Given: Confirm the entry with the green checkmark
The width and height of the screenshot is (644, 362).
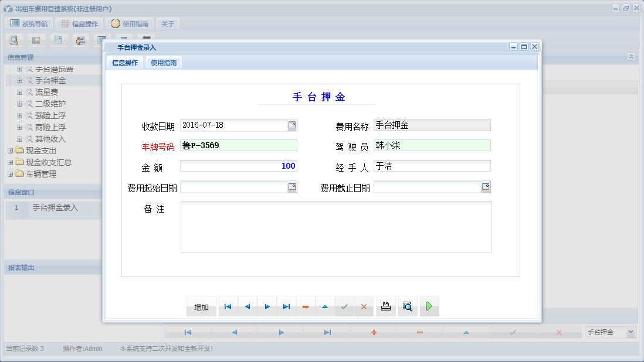Looking at the screenshot, I should [344, 306].
